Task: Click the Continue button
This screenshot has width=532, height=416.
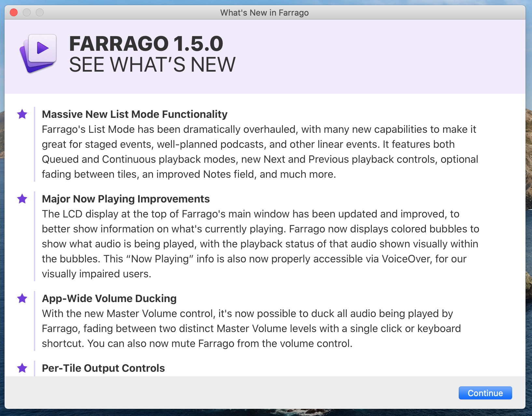Action: [485, 393]
